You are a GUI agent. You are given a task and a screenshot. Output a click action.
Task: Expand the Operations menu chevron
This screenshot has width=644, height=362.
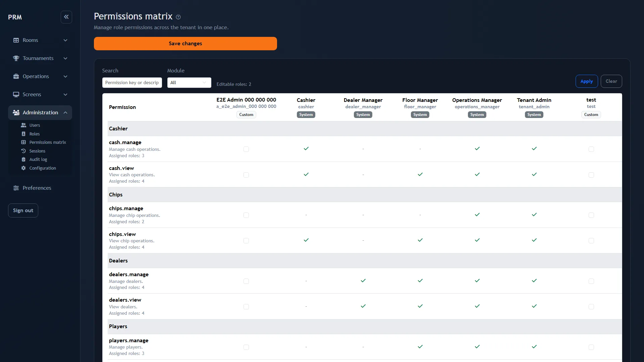pyautogui.click(x=65, y=76)
